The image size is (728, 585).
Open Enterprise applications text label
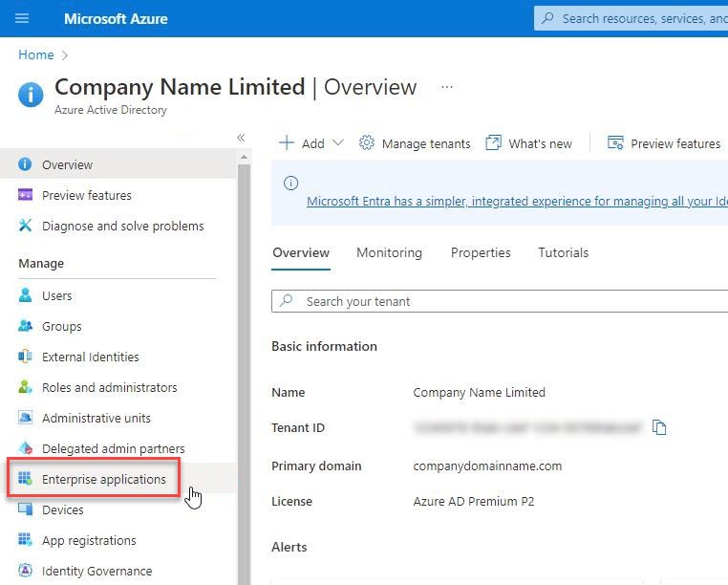point(104,479)
